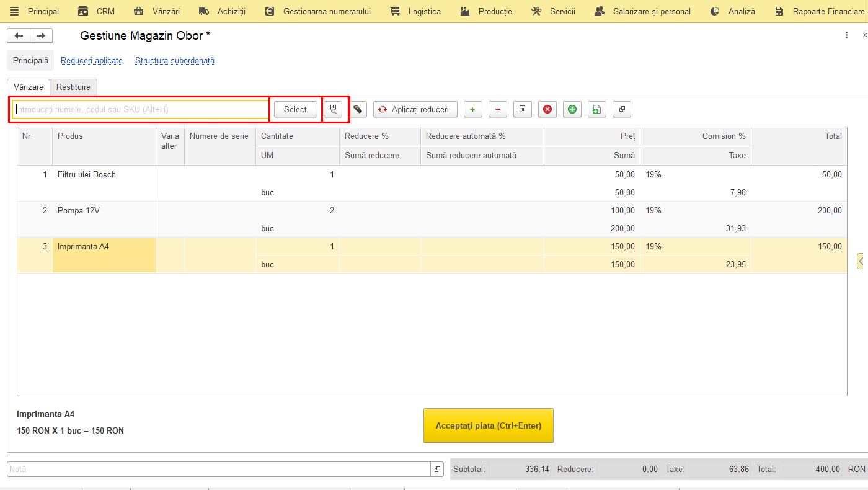868x490 pixels.
Task: Open the calculator icon
Action: coord(522,109)
